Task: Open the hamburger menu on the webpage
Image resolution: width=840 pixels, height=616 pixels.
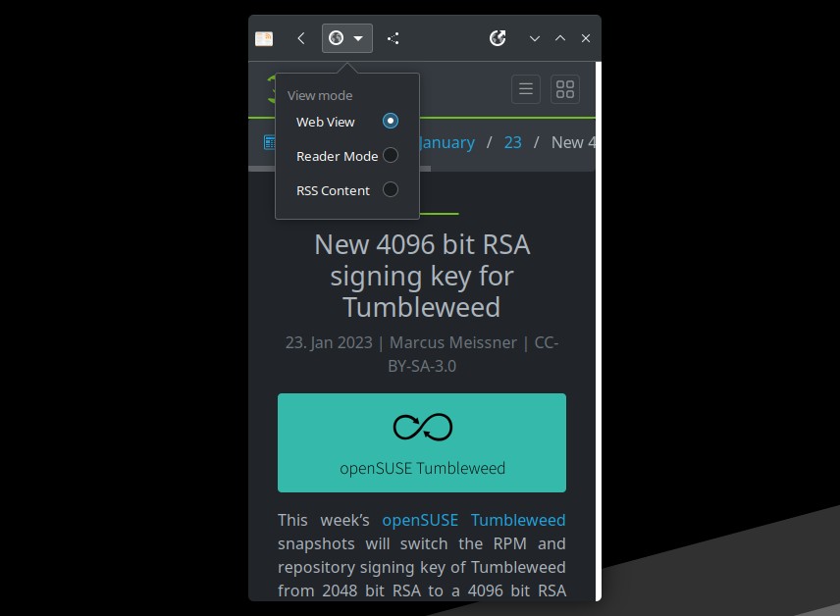Action: [526, 89]
